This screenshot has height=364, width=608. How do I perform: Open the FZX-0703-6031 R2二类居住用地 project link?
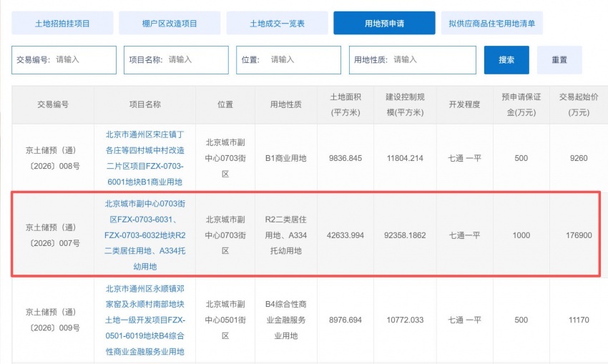[x=144, y=235]
